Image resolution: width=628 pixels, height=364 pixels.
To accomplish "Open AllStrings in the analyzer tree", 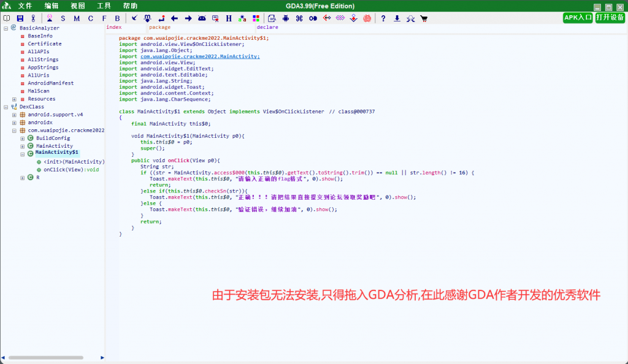I will click(x=43, y=59).
